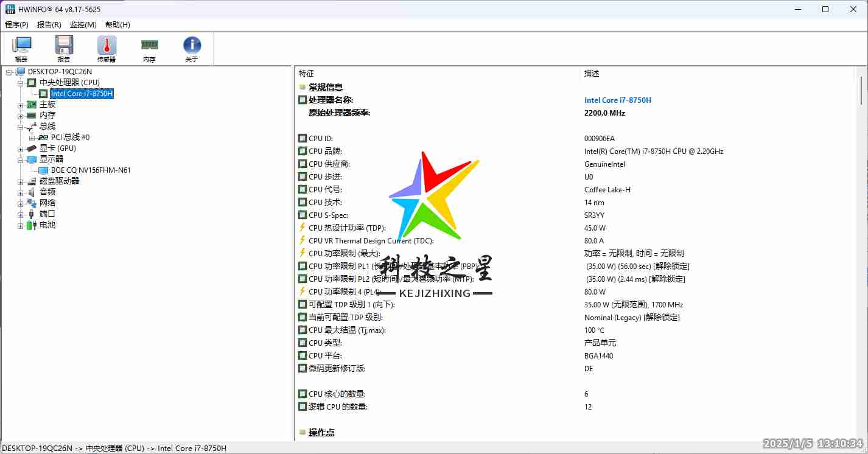Image resolution: width=868 pixels, height=454 pixels.
Task: Click the 常规信息 link
Action: coord(326,87)
